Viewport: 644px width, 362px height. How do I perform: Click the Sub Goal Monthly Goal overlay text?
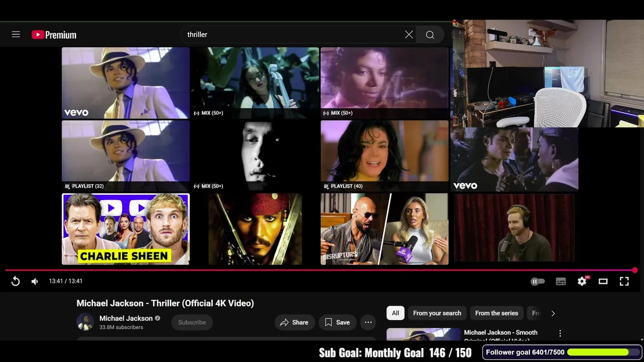[395, 353]
